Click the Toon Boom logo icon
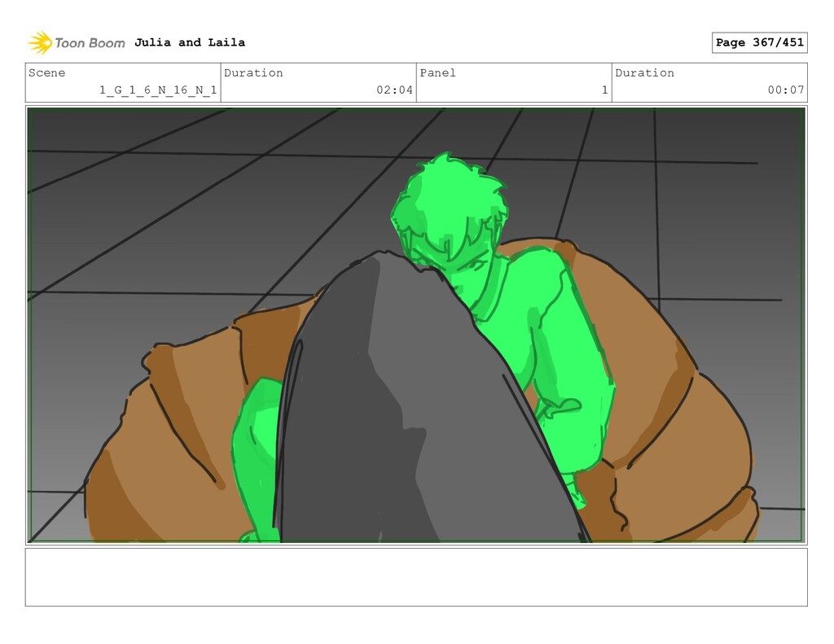The image size is (834, 644). [x=40, y=43]
